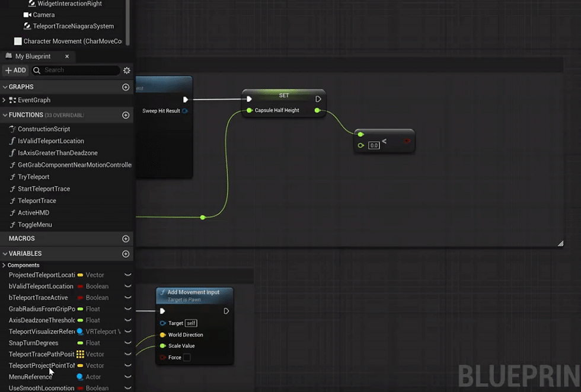This screenshot has height=392, width=581.
Task: Click the green wire reroute node
Action: [203, 217]
